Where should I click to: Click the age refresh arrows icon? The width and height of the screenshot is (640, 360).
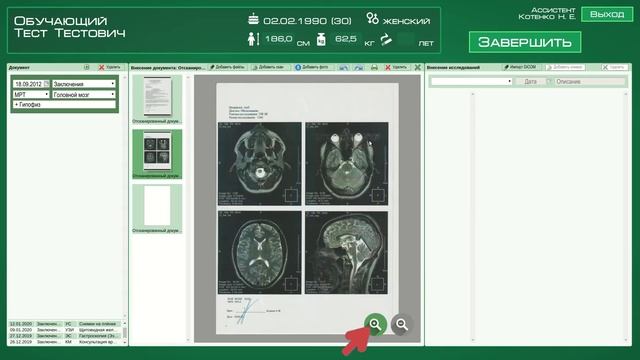coord(386,40)
